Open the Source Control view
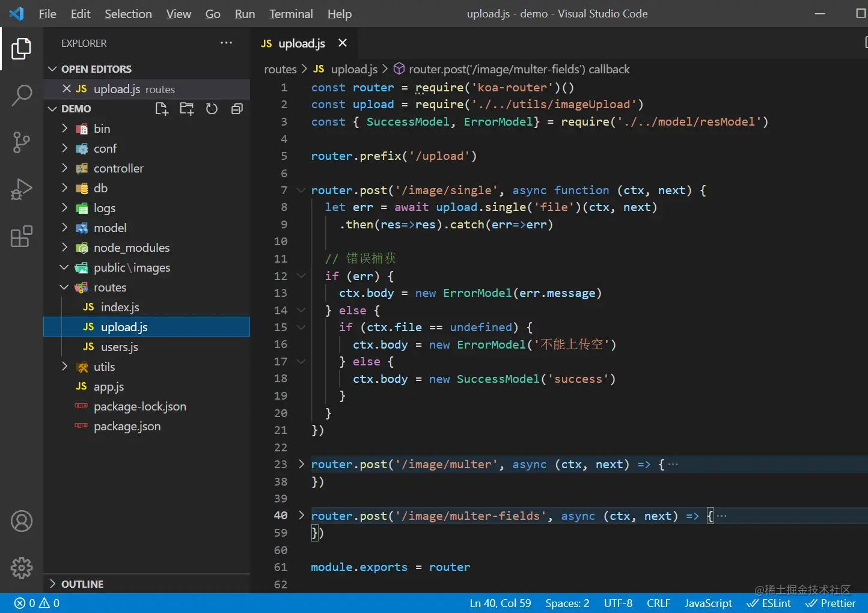 [x=22, y=142]
